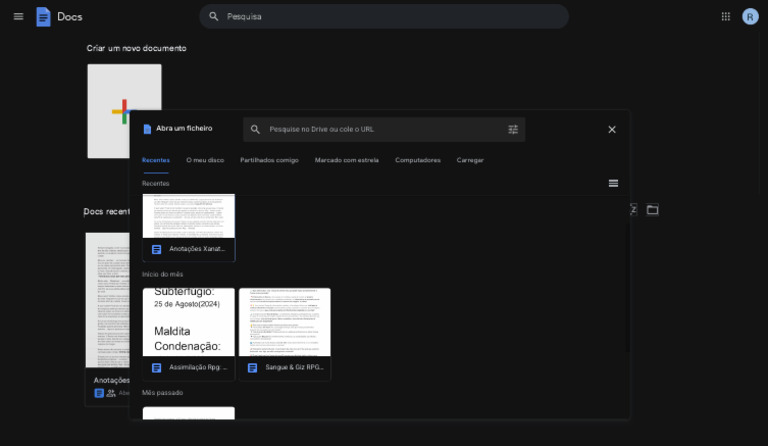Screen dimensions: 768x446
Task: Click Docs icon beside Anotações Xanat
Action: click(x=156, y=250)
